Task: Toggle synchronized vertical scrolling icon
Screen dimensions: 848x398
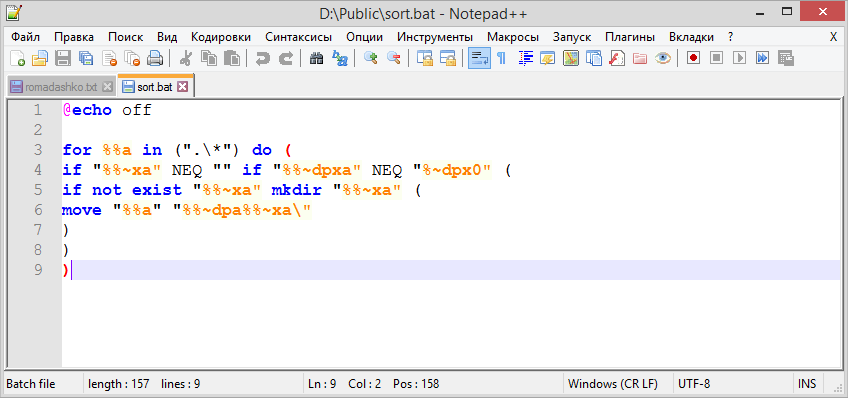Action: pyautogui.click(x=425, y=58)
